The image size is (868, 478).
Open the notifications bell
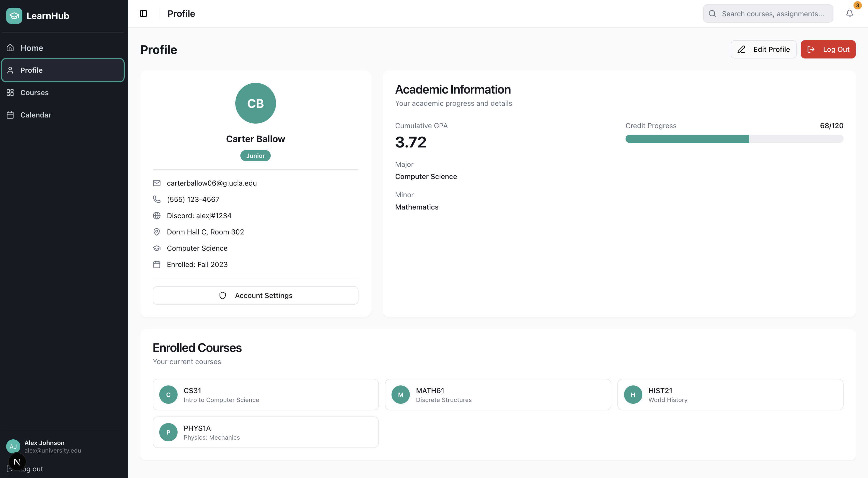849,13
